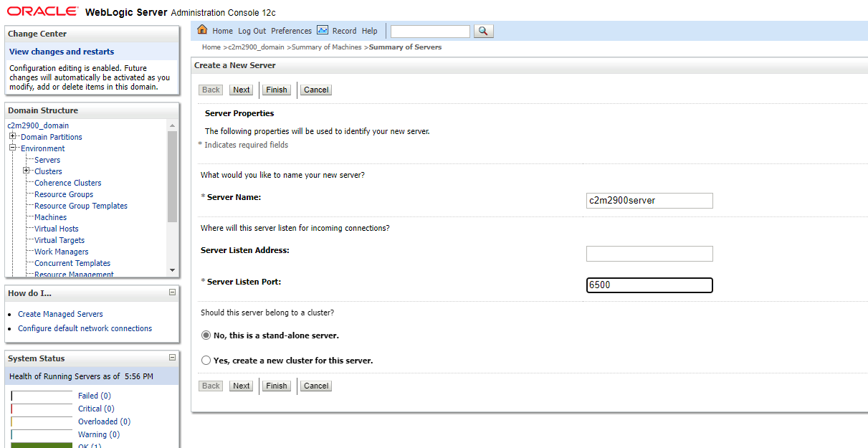Click the Domain Structure scroll up arrow
Screen dimensions: 868x448
[x=172, y=125]
